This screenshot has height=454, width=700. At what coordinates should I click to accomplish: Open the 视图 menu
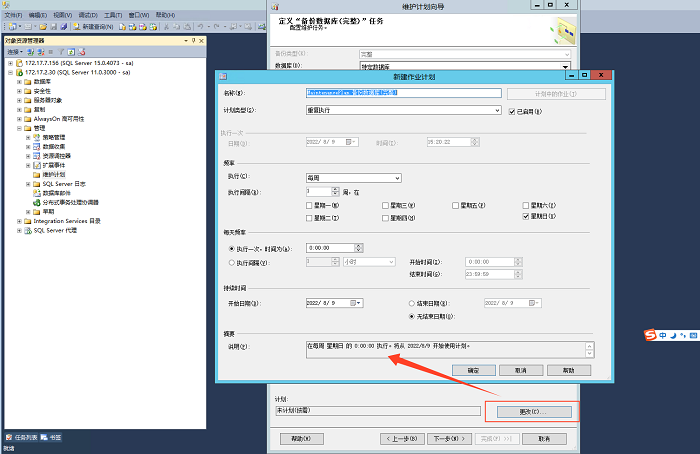coord(62,16)
